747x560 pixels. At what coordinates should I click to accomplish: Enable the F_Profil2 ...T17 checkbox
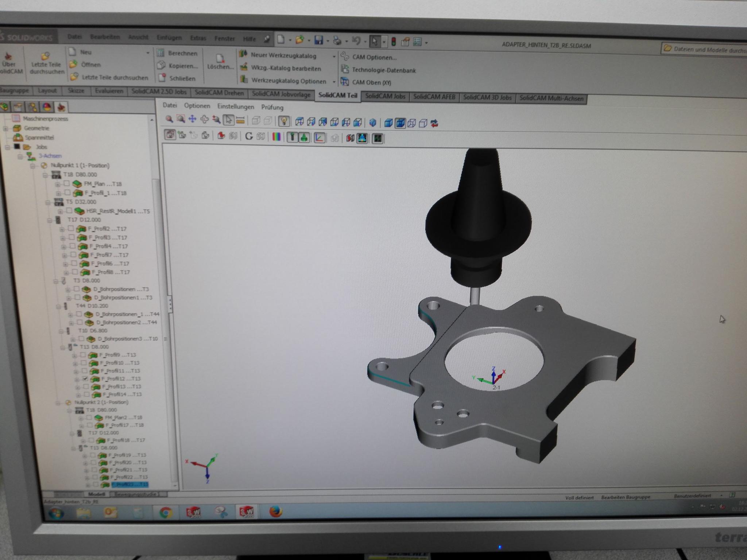tap(71, 229)
